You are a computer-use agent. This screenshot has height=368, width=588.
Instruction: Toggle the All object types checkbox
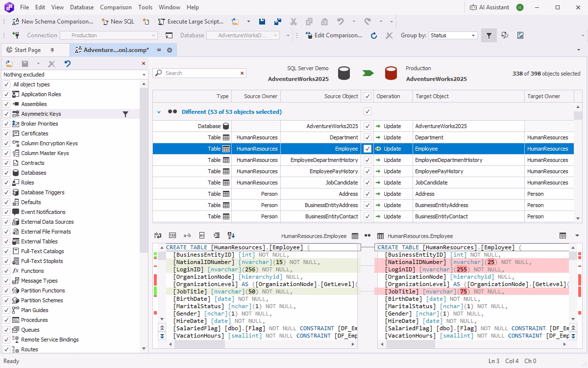click(6, 84)
